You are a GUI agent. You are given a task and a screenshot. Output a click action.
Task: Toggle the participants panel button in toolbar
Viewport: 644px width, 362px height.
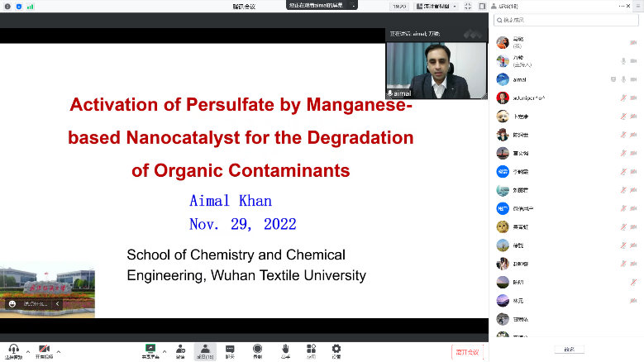pos(204,349)
